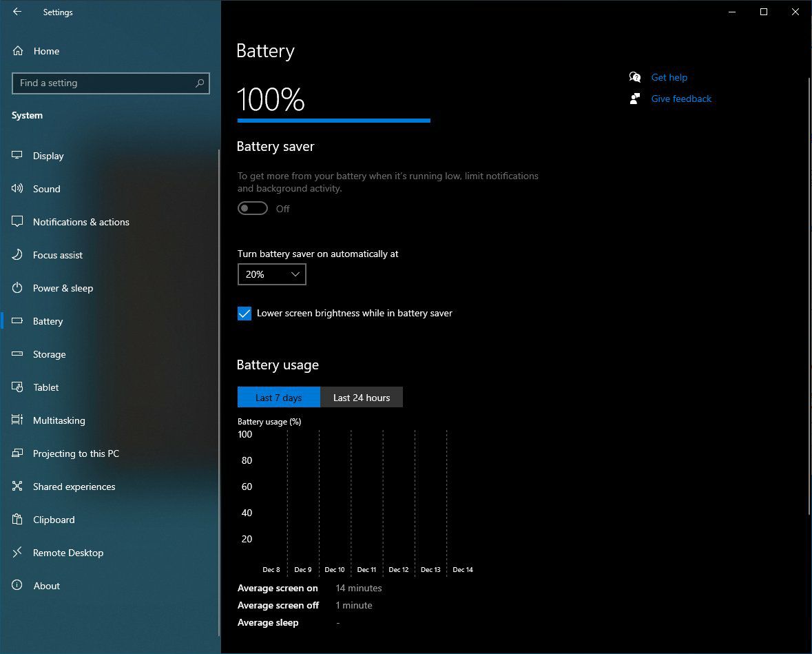The width and height of the screenshot is (812, 654).
Task: Click the sidebar vertical scrollbar
Action: pos(218,393)
